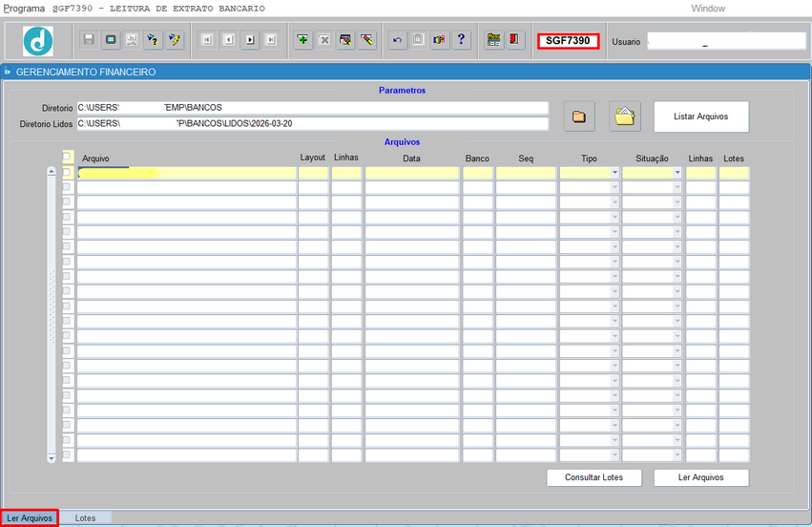812x527 pixels.
Task: Click the 'Banco' column header
Action: click(477, 158)
